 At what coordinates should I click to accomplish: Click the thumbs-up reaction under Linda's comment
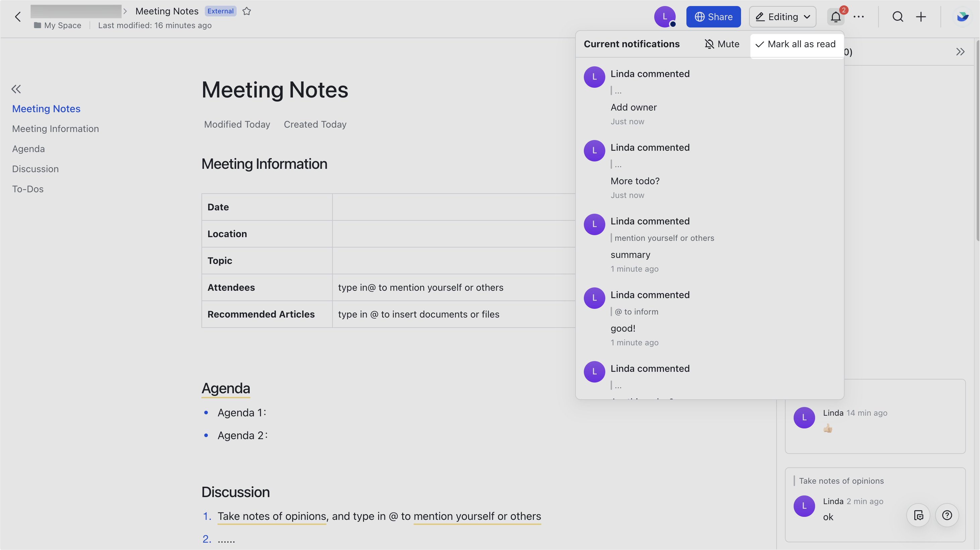pos(828,428)
